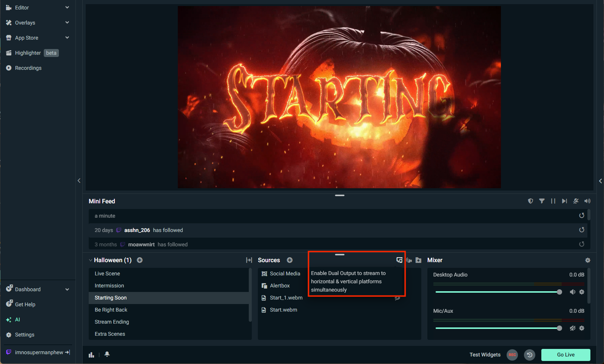
Task: Add a new source with plus icon
Action: click(x=290, y=260)
